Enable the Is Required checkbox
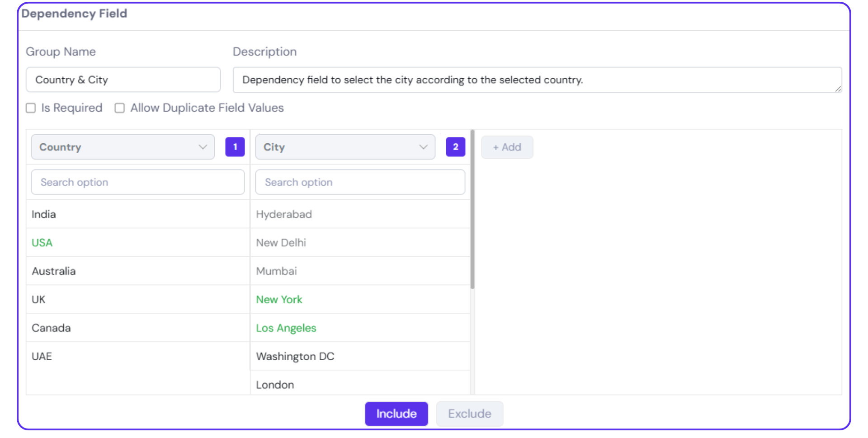Image resolution: width=868 pixels, height=438 pixels. coord(31,108)
